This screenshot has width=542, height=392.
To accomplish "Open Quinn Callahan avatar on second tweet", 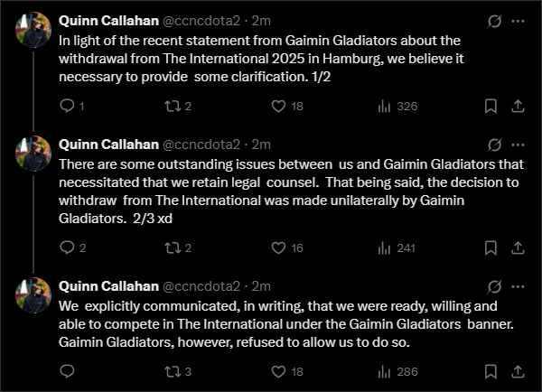I will coord(33,154).
